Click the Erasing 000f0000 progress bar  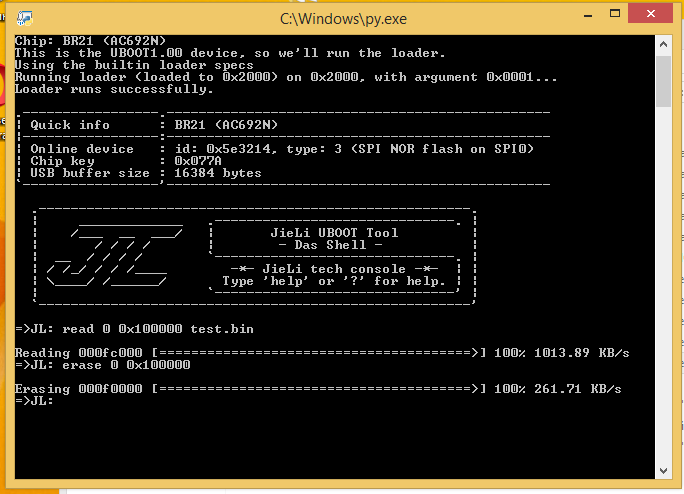tap(318, 389)
